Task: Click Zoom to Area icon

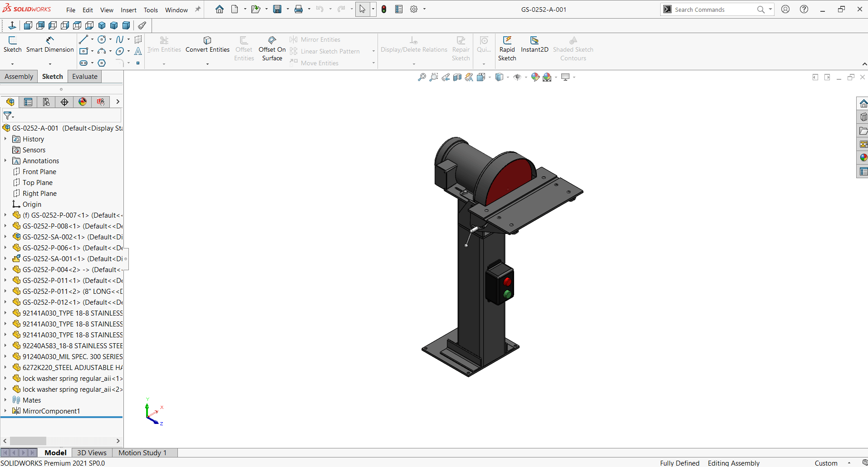Action: tap(434, 77)
